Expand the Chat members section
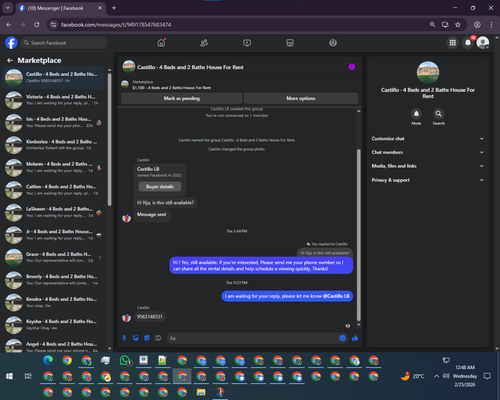Image resolution: width=500 pixels, height=400 pixels. point(428,152)
